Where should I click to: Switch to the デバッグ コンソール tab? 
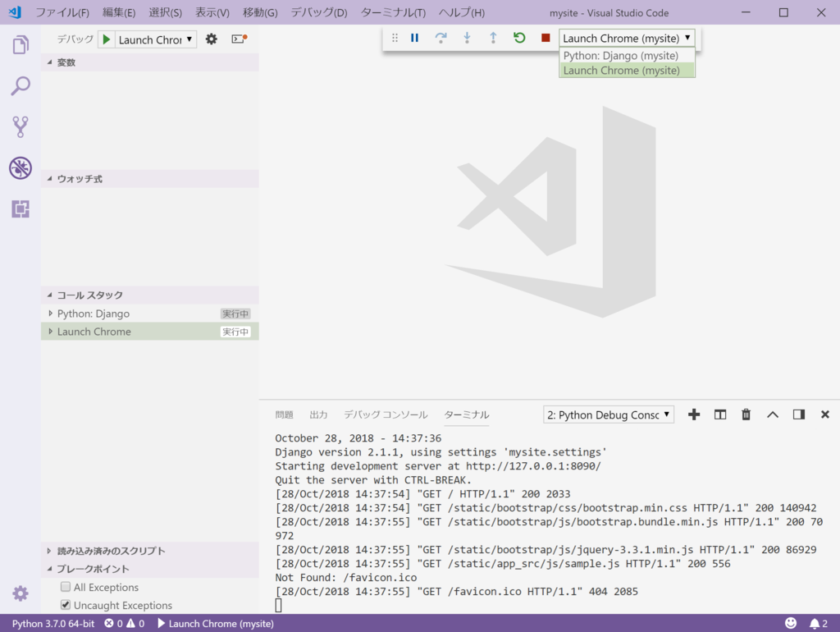tap(386, 414)
